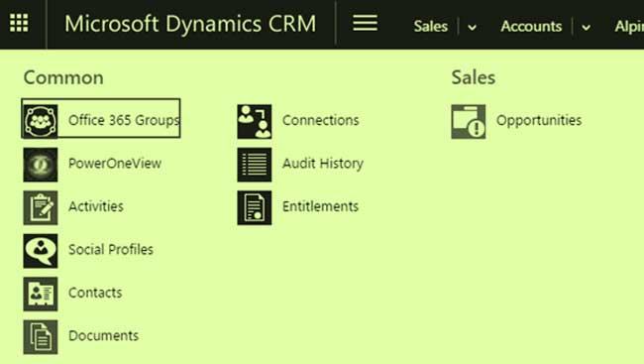Expand the chevron next to Accounts
The image size is (644, 364).
[587, 28]
